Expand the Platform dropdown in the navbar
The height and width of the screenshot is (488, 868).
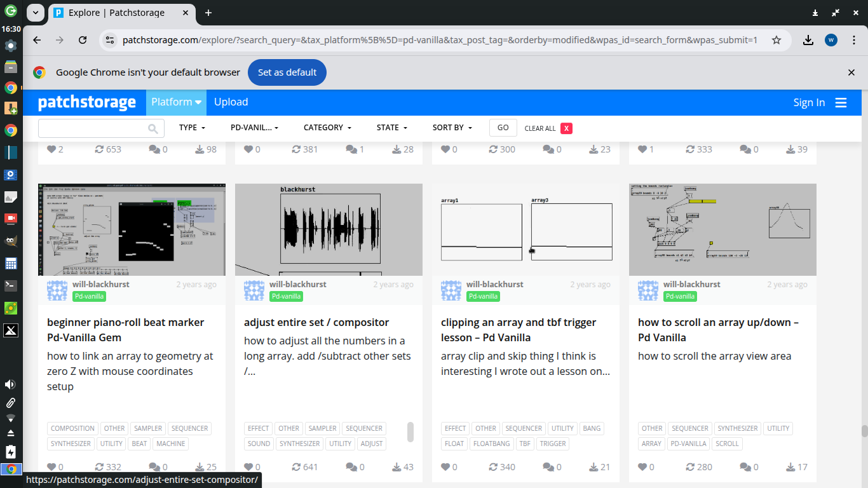(x=176, y=102)
